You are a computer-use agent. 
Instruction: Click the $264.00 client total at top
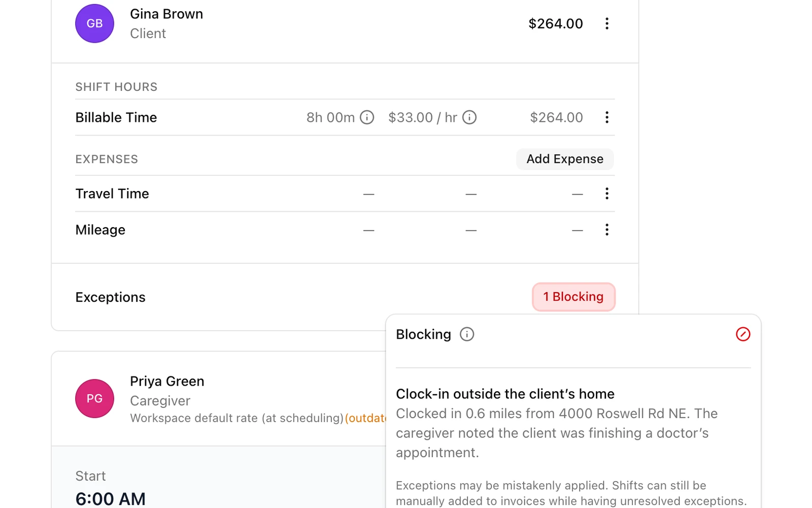pos(556,24)
